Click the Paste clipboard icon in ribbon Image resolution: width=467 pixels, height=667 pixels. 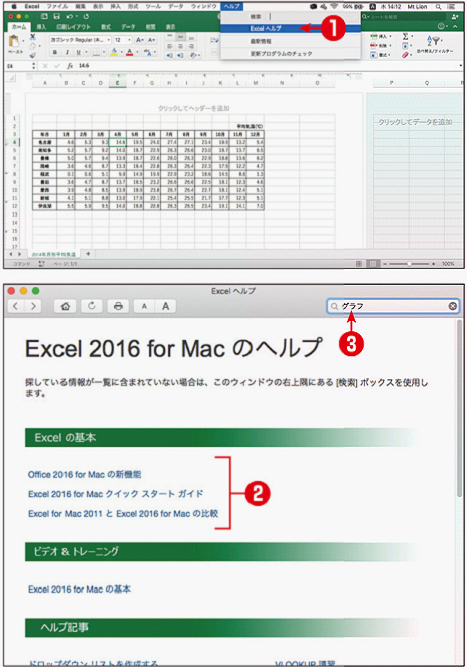(x=14, y=42)
